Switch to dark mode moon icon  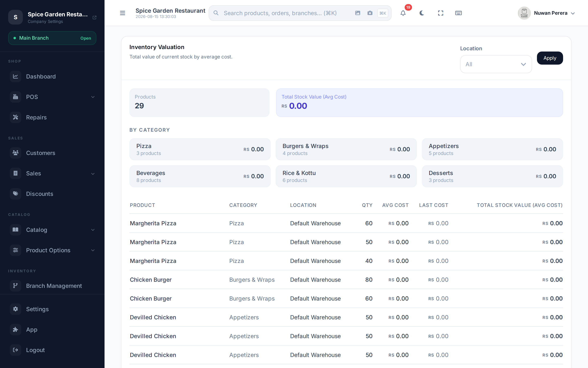coord(422,13)
